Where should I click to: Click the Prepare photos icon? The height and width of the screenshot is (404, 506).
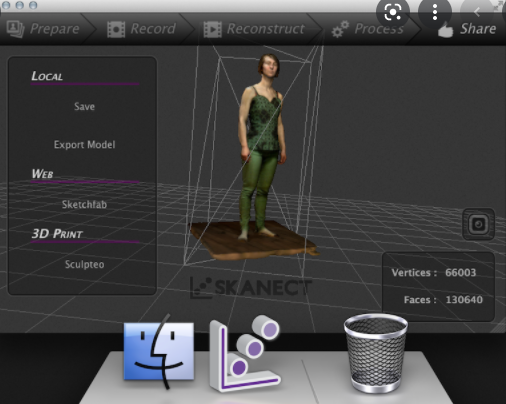click(x=15, y=29)
